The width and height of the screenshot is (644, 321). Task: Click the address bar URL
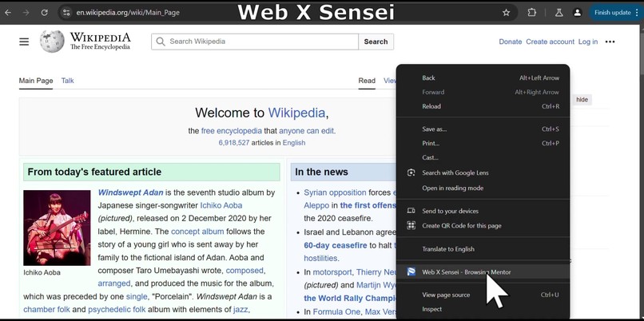[x=128, y=13]
